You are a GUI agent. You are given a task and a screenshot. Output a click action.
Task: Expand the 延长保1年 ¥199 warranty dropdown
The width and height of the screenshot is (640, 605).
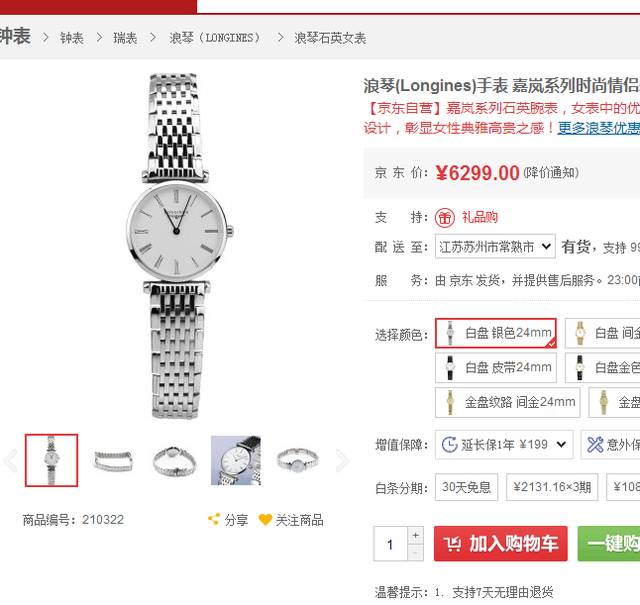(x=504, y=444)
